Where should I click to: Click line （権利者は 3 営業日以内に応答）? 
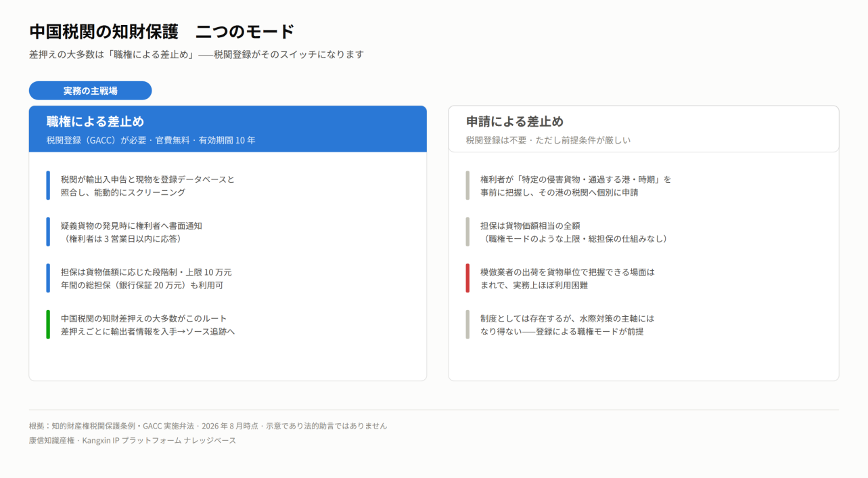tap(123, 238)
